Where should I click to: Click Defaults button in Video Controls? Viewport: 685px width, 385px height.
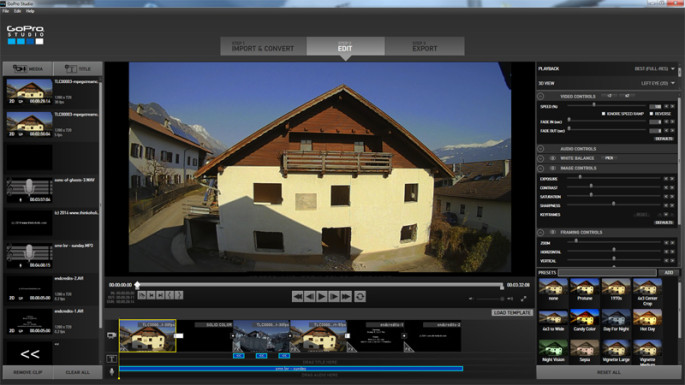pos(664,139)
